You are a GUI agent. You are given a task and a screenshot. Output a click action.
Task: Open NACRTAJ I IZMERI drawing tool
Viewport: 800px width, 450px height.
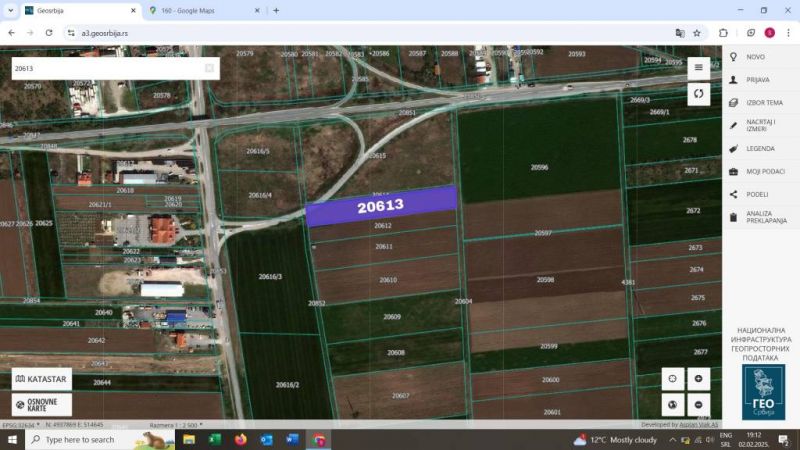tap(760, 125)
